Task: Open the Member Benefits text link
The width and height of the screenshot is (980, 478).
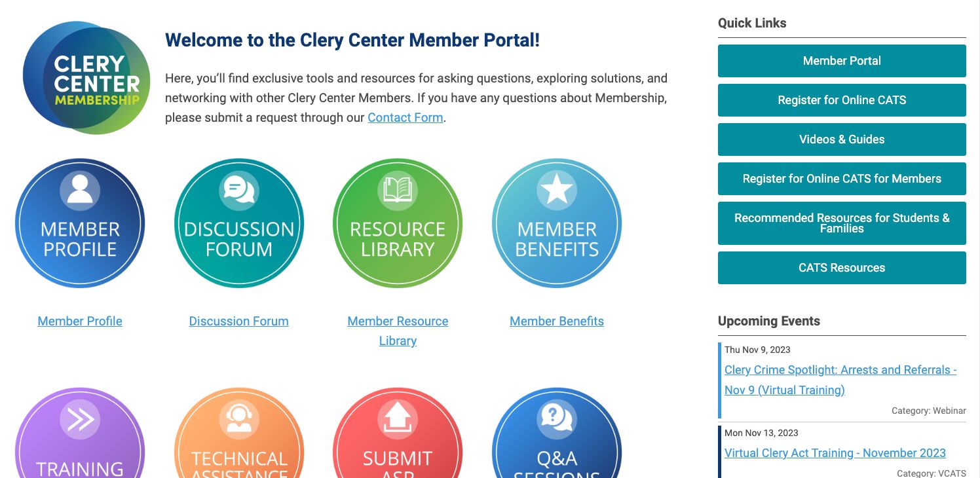Action: (557, 321)
